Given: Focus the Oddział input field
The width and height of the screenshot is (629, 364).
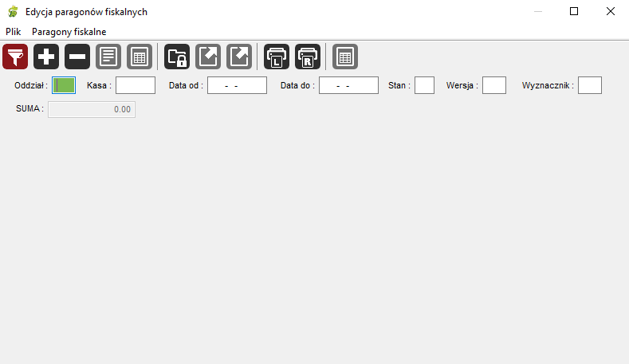Looking at the screenshot, I should (64, 85).
